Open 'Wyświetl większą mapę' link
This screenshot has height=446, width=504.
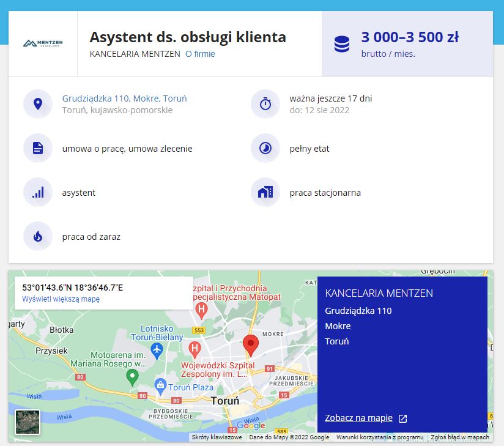[61, 299]
